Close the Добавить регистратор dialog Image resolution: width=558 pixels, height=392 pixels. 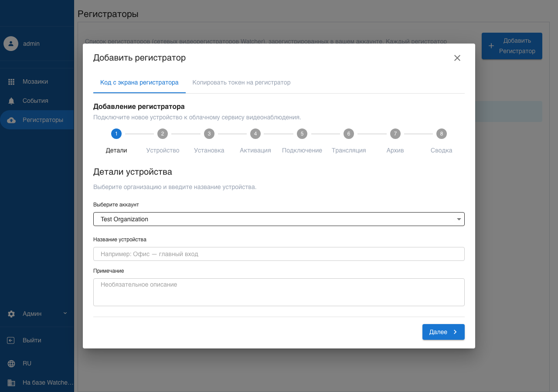click(x=457, y=58)
